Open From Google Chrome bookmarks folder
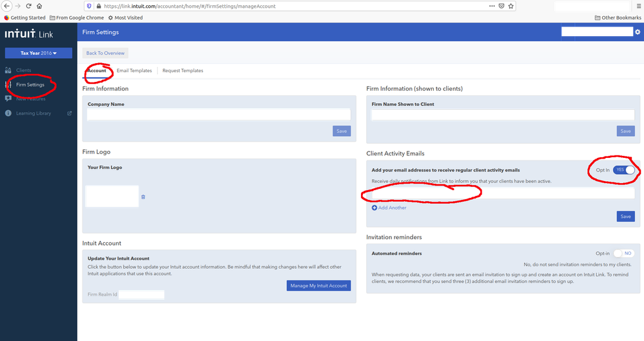644x341 pixels. (77, 17)
